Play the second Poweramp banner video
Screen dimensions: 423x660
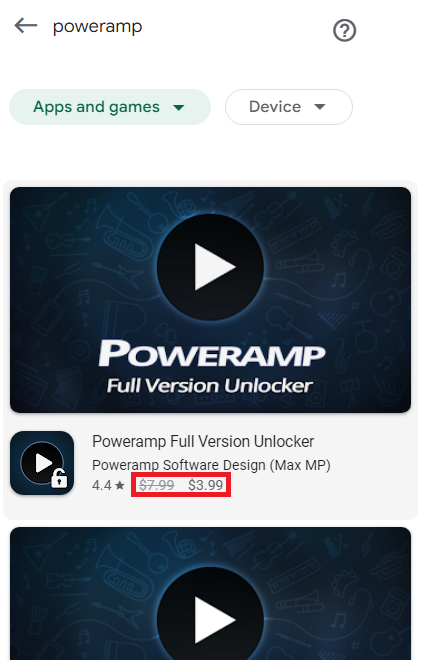coord(210,620)
